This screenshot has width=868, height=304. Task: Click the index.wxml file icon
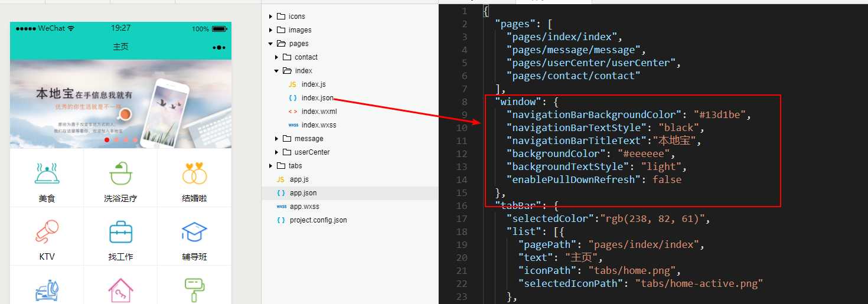tap(292, 112)
